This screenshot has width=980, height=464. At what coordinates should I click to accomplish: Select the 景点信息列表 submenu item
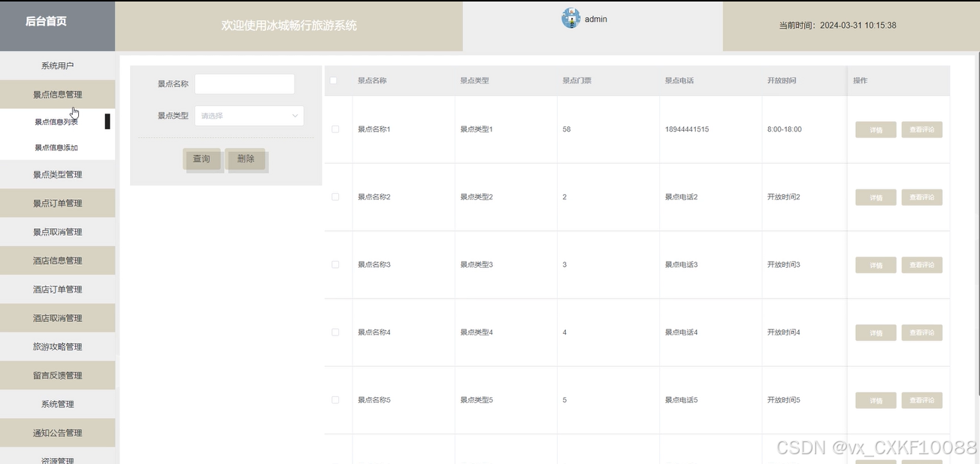[56, 121]
